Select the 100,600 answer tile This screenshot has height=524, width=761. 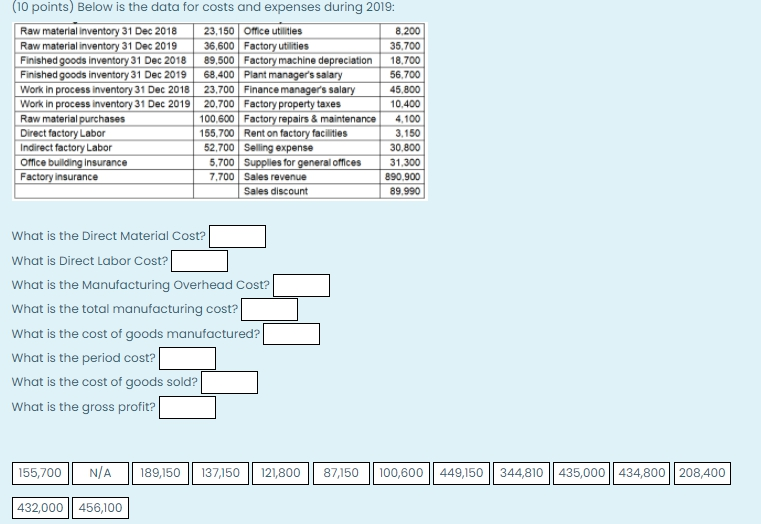click(x=401, y=473)
